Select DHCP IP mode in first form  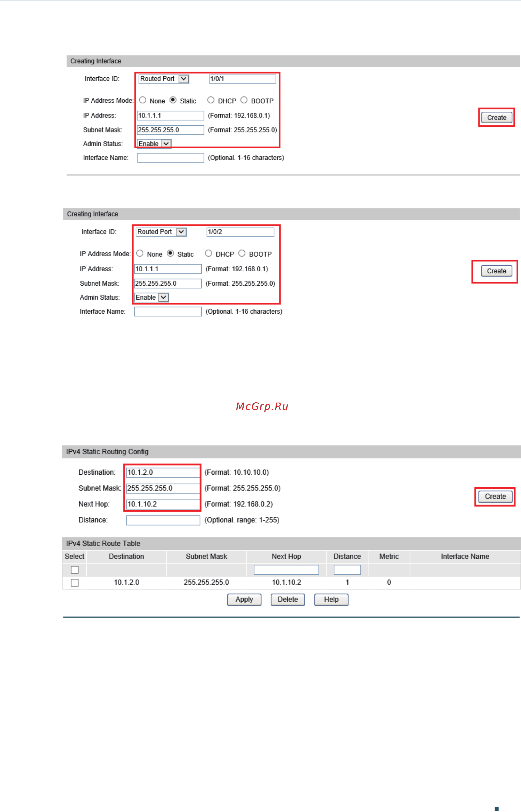click(211, 100)
